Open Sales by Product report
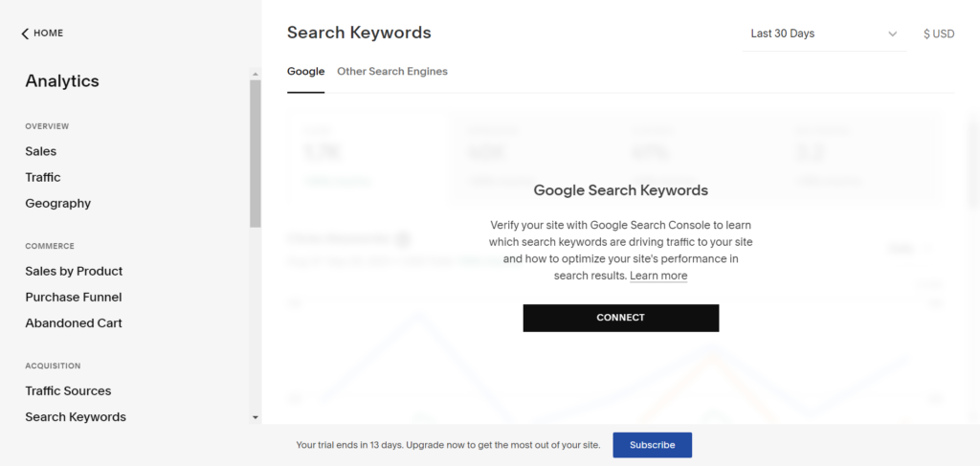980x466 pixels. coord(74,271)
